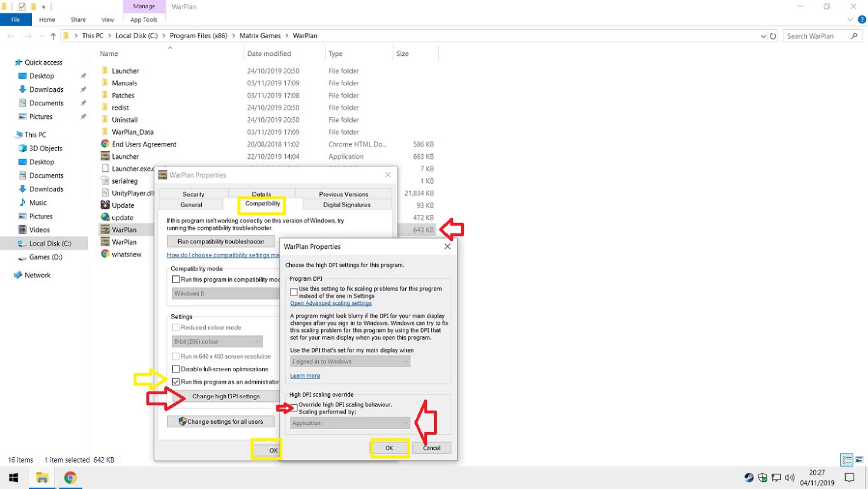
Task: Open the 8-bit (256) colour dropdown
Action: tap(218, 341)
